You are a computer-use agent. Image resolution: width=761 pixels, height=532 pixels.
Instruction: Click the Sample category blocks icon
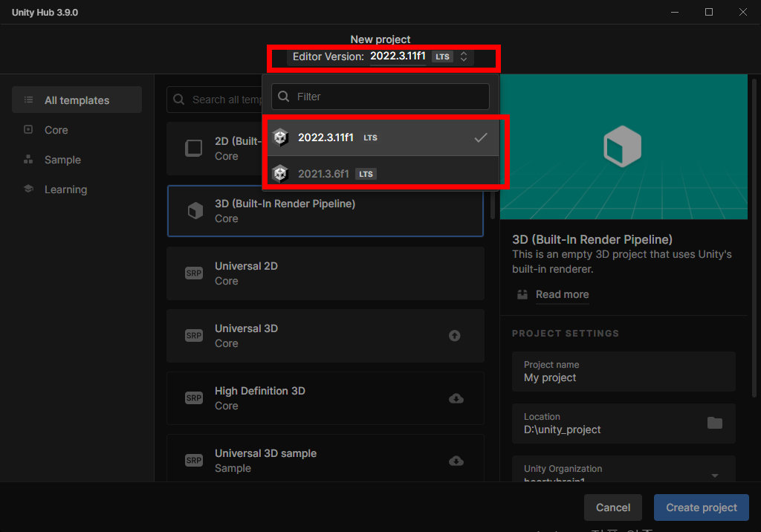(28, 159)
